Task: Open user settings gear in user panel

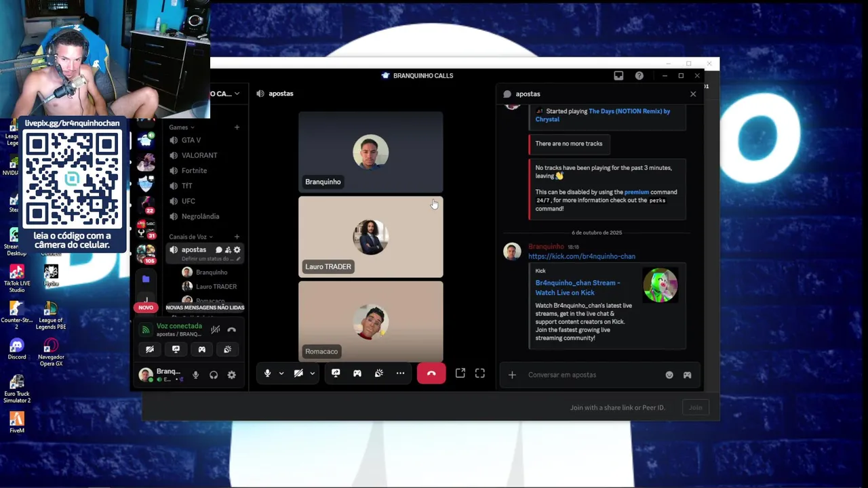Action: pyautogui.click(x=231, y=375)
